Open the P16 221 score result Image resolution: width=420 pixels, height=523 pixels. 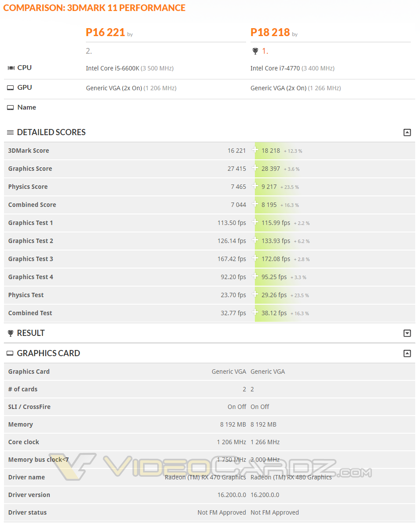(105, 32)
